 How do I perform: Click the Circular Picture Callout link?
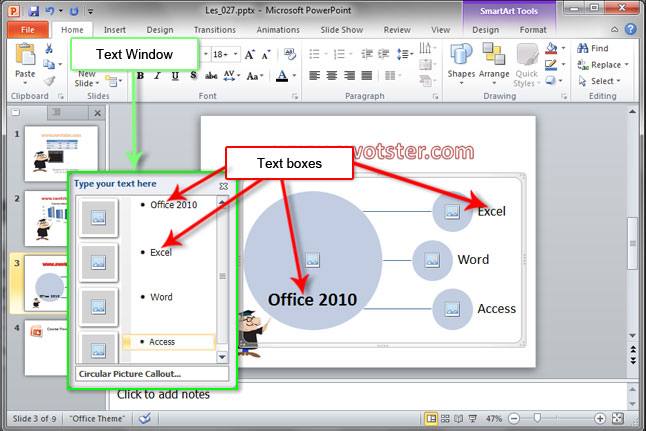[130, 374]
